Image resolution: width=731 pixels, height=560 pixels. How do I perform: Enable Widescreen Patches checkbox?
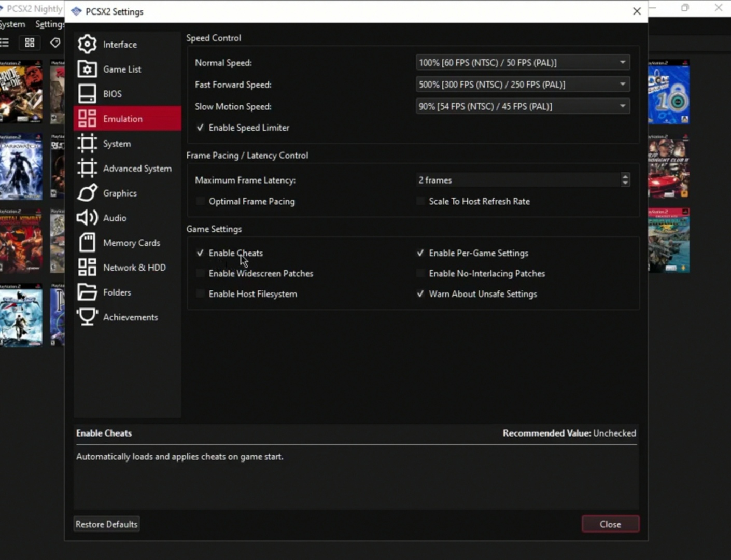click(200, 273)
